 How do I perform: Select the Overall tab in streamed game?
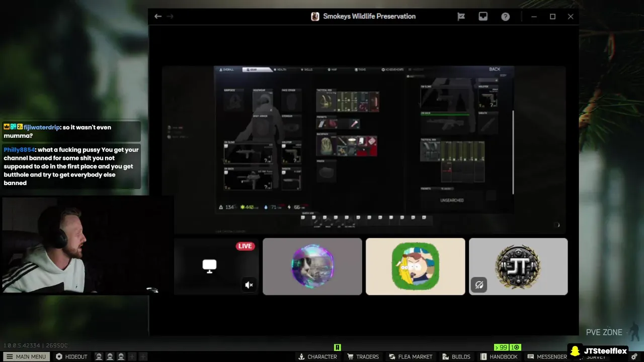tap(227, 69)
